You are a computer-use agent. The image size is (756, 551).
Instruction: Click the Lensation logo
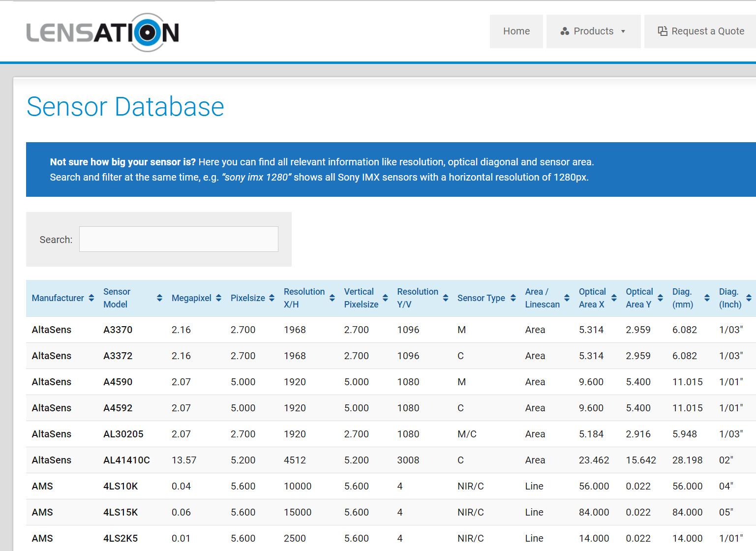[x=102, y=32]
